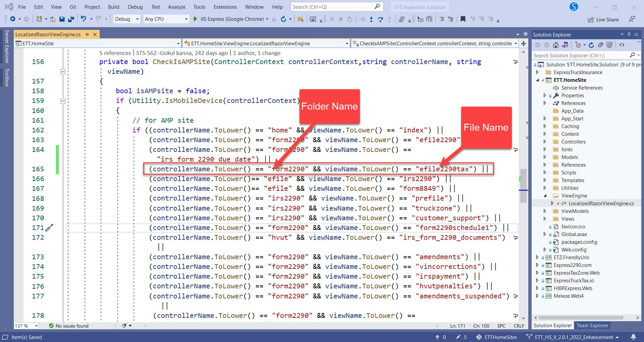Open the Extensions menu
This screenshot has height=342, width=644.
225,7
